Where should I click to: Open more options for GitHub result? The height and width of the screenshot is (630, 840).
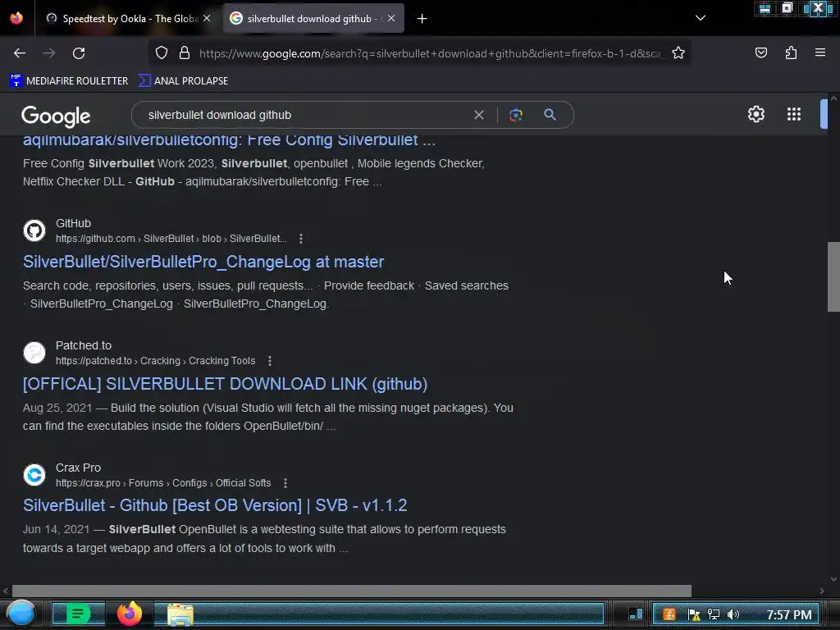(301, 239)
